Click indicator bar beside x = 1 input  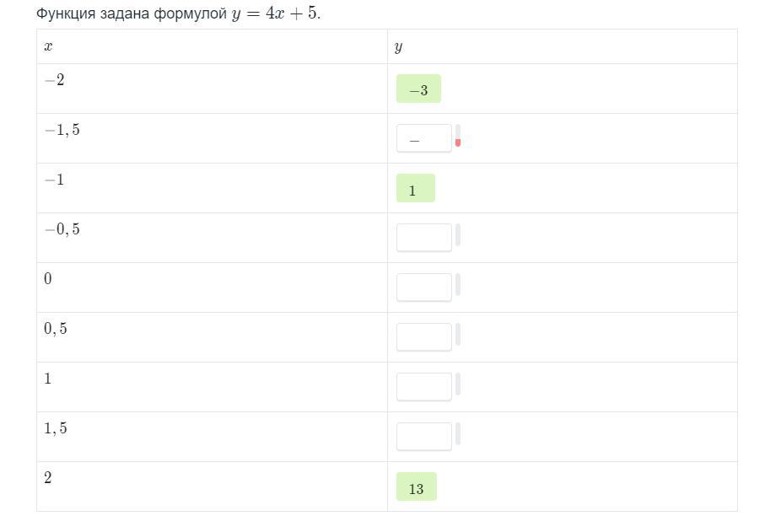458,384
